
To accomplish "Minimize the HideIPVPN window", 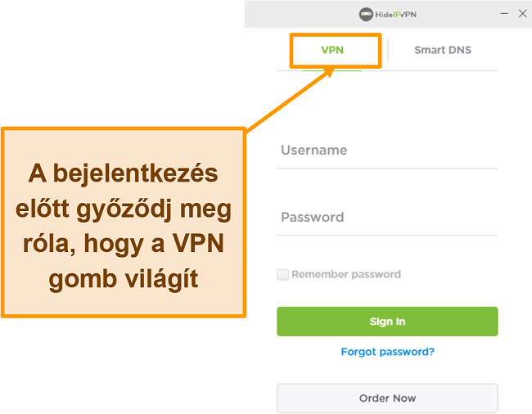I will pos(504,14).
